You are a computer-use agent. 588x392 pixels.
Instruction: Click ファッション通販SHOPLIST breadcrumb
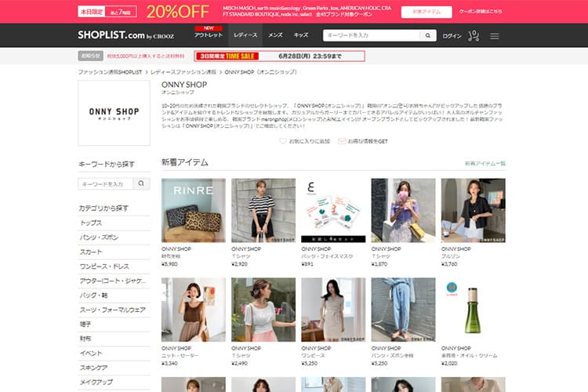point(110,71)
